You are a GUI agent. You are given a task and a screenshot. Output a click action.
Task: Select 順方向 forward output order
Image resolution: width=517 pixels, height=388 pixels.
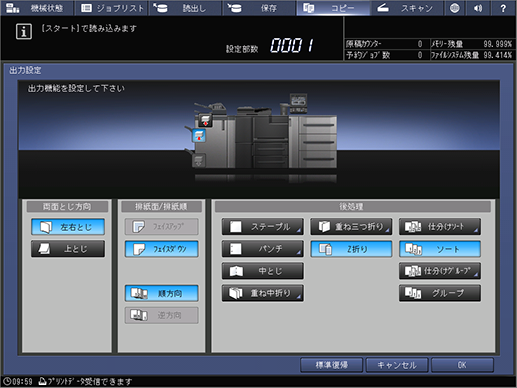click(162, 293)
